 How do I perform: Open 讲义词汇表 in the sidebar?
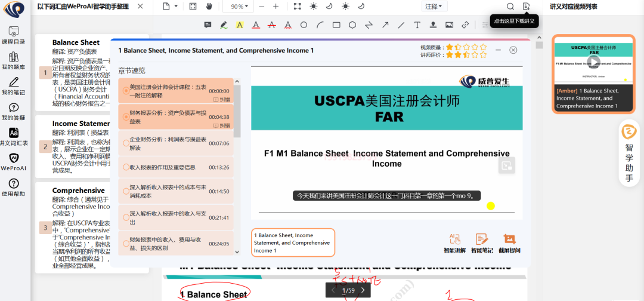(x=14, y=137)
